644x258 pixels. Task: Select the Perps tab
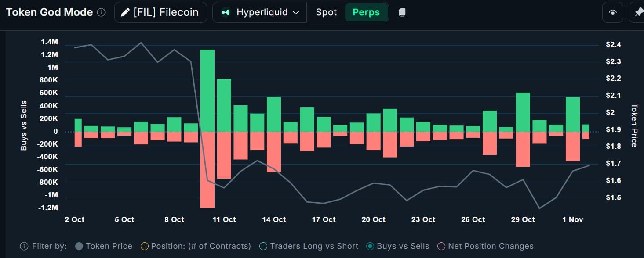[366, 12]
